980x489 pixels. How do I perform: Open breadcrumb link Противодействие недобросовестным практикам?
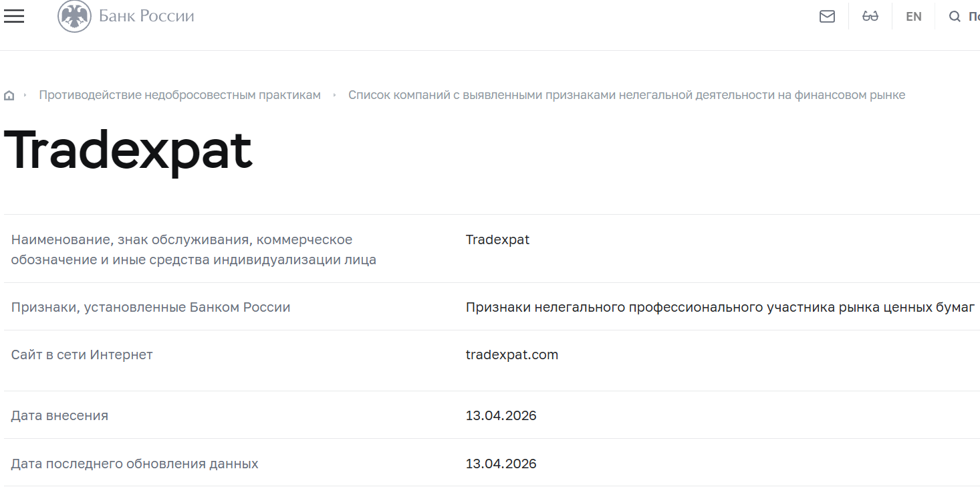pos(180,94)
